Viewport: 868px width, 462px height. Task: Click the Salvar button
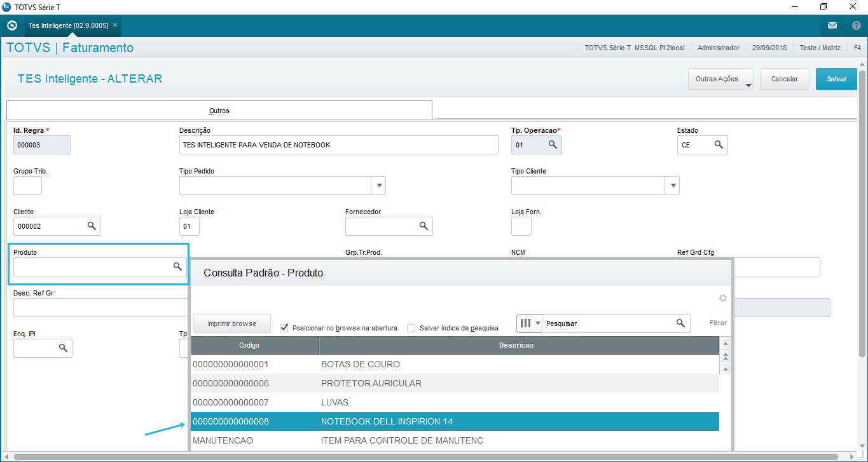[x=837, y=79]
